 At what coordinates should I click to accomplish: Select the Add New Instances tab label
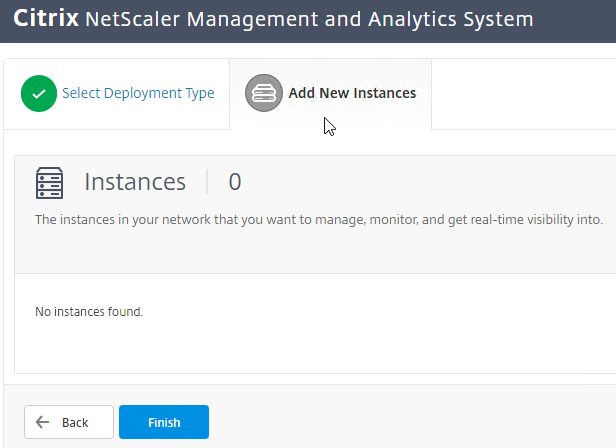click(352, 93)
